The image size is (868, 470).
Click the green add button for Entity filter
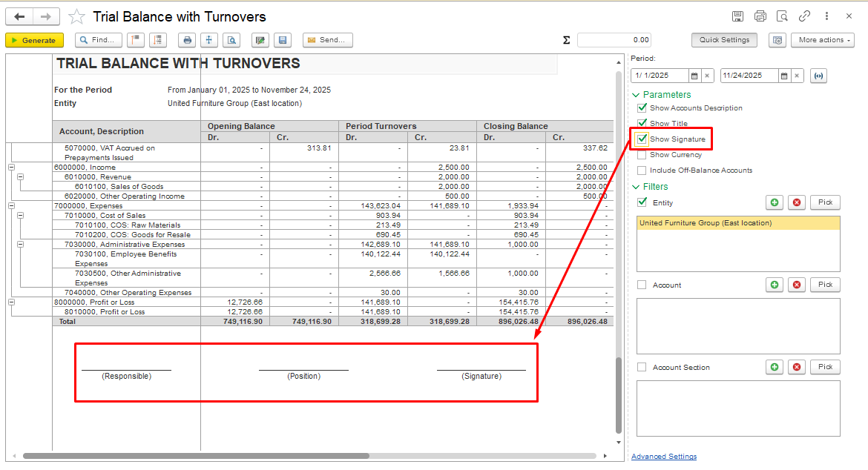[775, 202]
